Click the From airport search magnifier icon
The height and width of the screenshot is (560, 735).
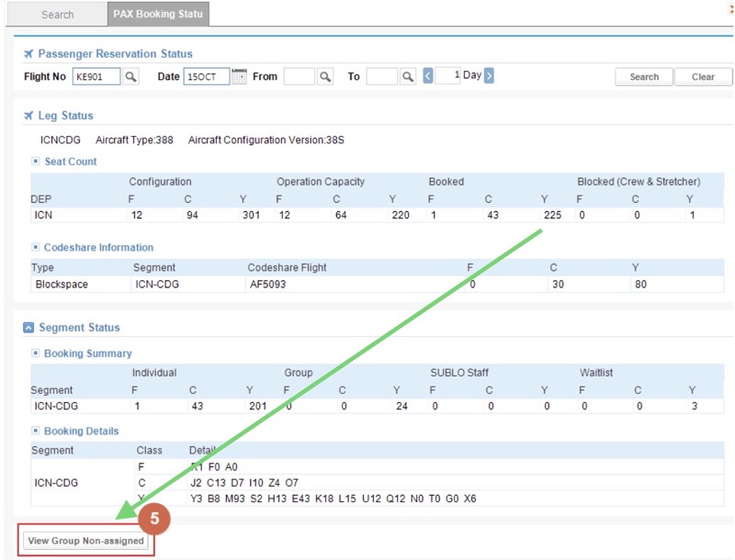pos(325,77)
